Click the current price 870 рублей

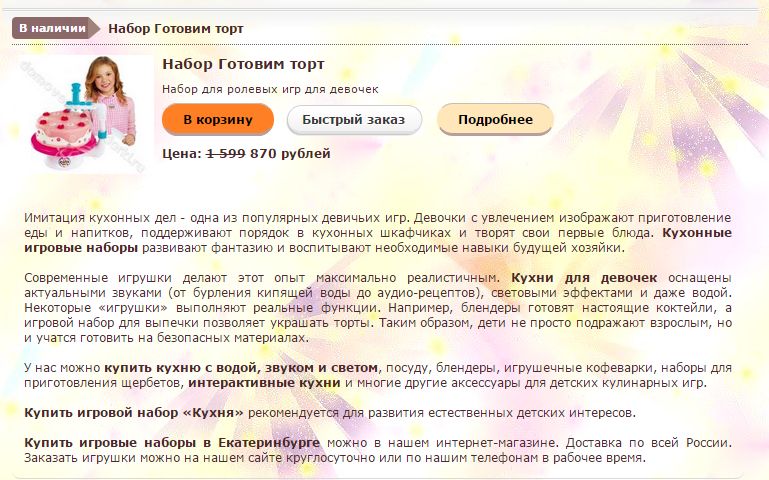pyautogui.click(x=290, y=153)
